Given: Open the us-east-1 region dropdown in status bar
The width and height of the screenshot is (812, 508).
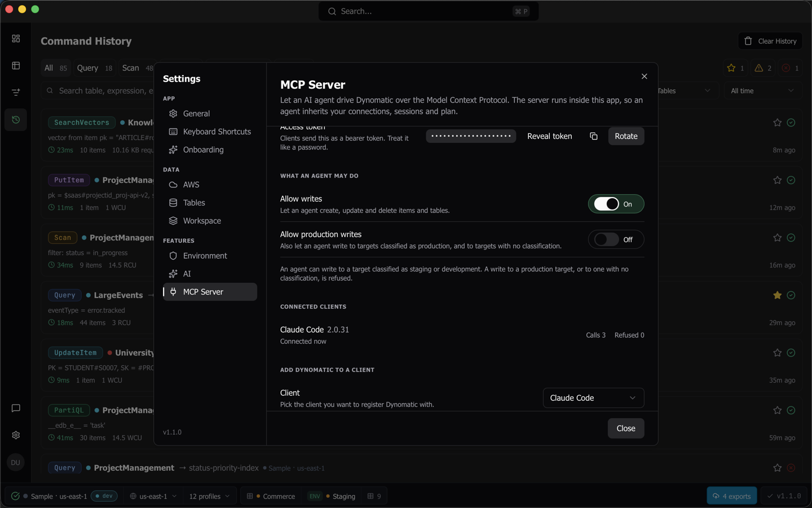Looking at the screenshot, I should [x=153, y=496].
